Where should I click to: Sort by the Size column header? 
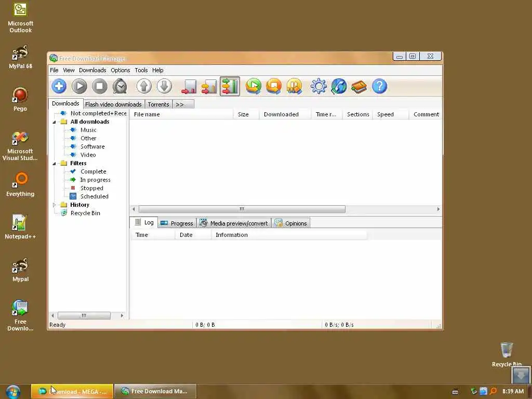[246, 114]
